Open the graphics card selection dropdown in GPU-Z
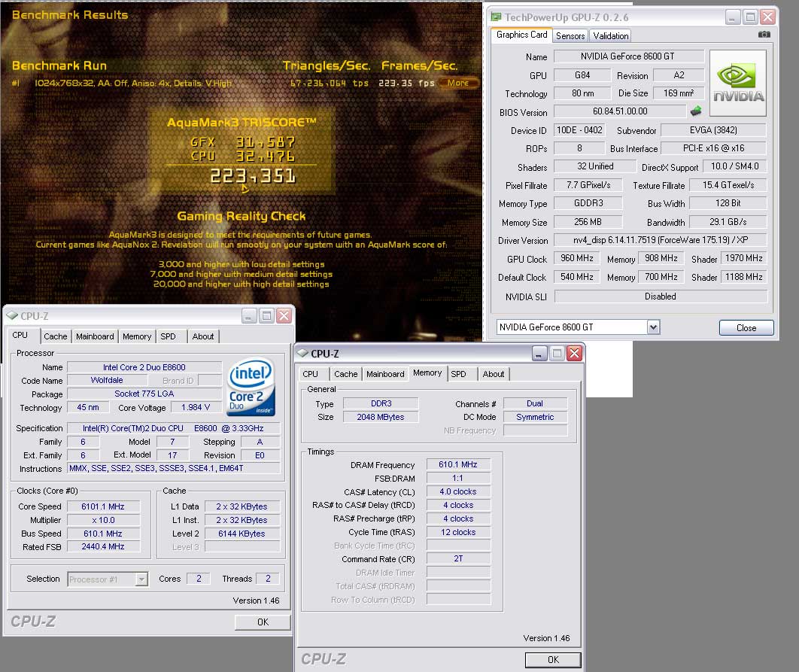This screenshot has width=799, height=672. tap(653, 327)
